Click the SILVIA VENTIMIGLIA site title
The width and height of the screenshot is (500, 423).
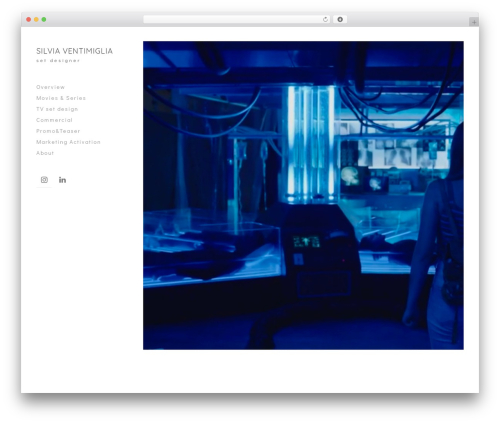point(74,51)
